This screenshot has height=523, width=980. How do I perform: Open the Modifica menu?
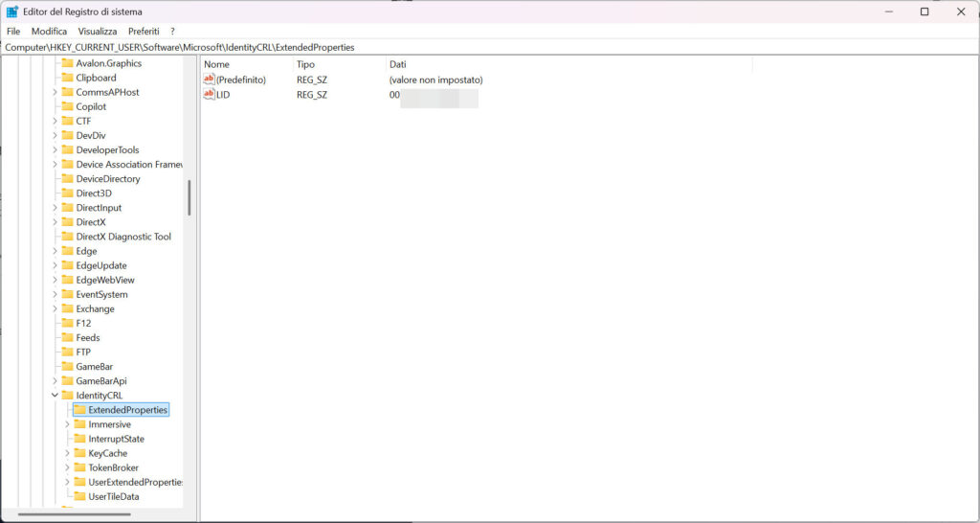tap(50, 32)
